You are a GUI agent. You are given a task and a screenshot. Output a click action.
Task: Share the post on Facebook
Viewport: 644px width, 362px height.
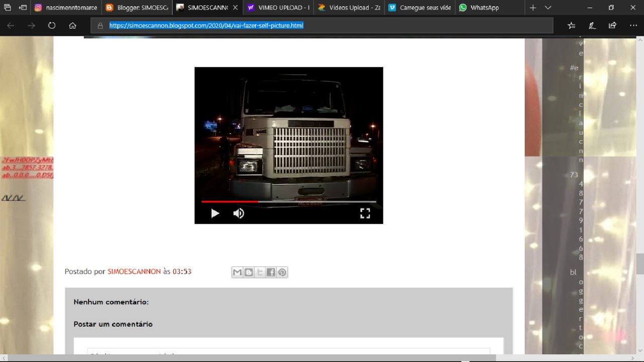click(271, 272)
